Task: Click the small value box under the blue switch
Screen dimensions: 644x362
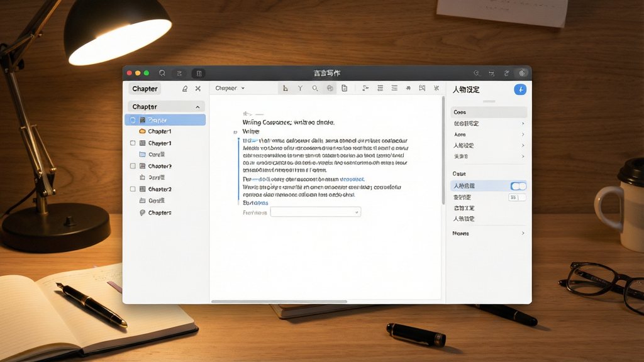Action: [x=517, y=197]
